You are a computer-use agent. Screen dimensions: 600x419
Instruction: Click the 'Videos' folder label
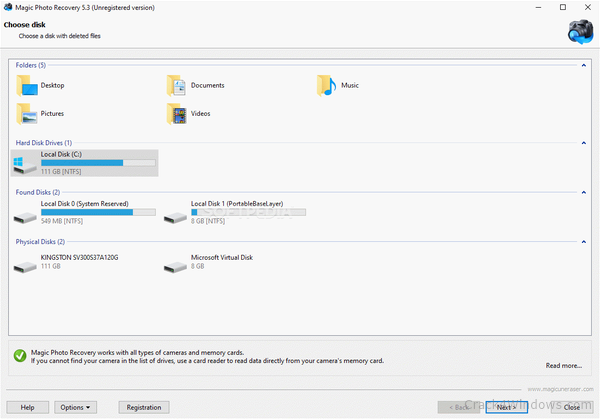(201, 114)
